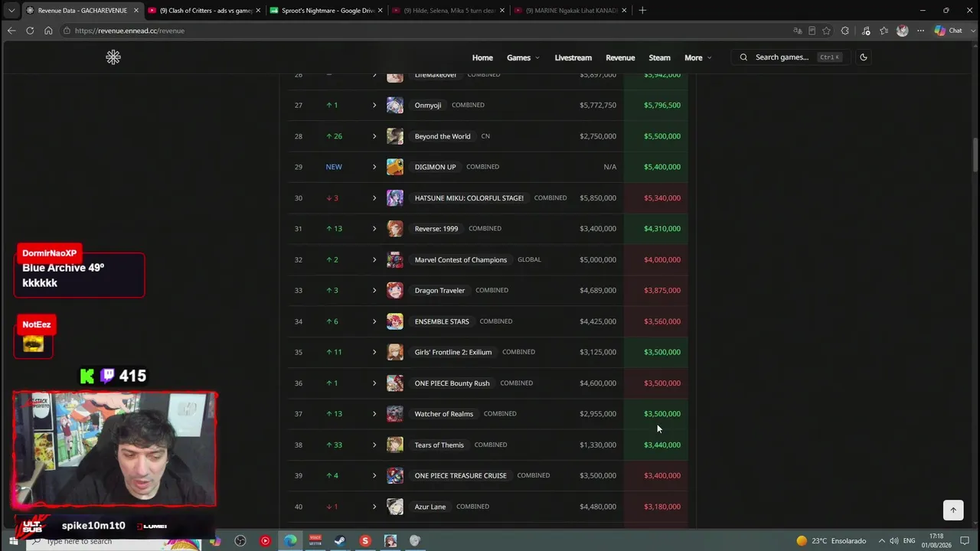Click the Watcher of Realms game icon
980x551 pixels.
pos(395,414)
